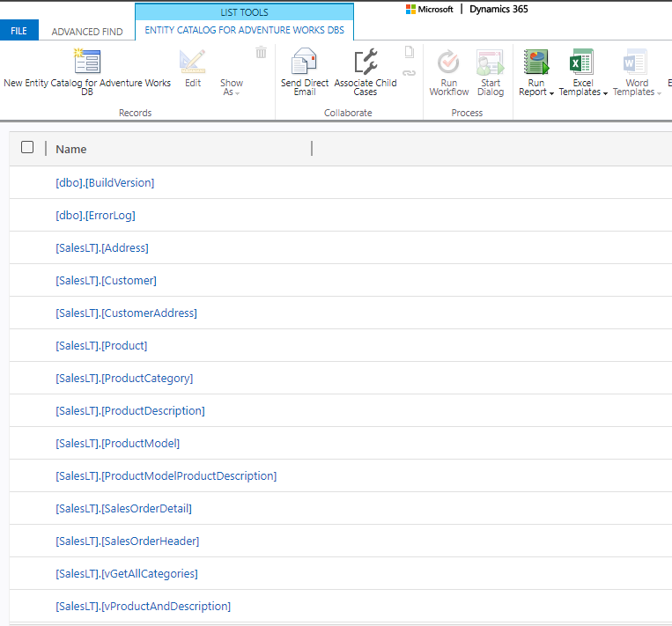Open [dbo].[ErrorLog] record
672x626 pixels.
[96, 216]
